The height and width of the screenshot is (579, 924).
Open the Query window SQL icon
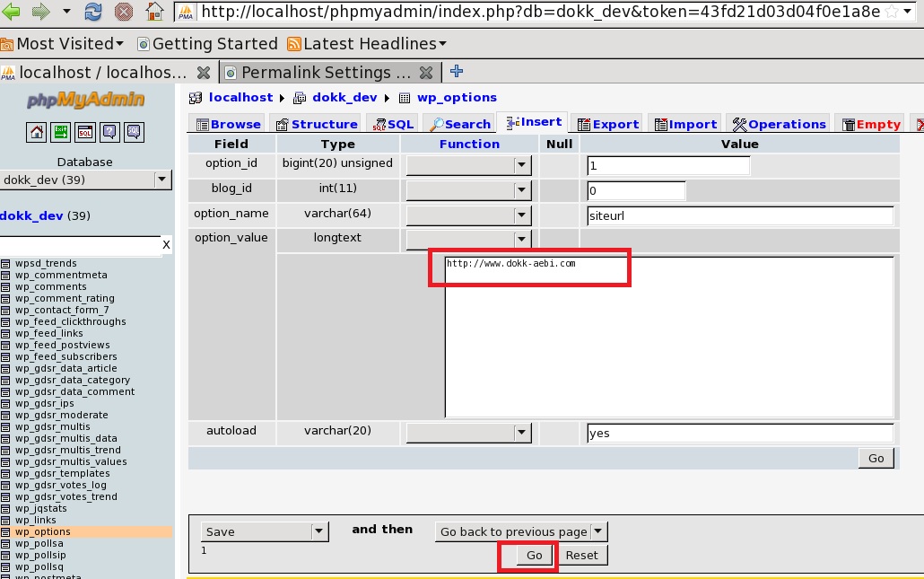85,132
